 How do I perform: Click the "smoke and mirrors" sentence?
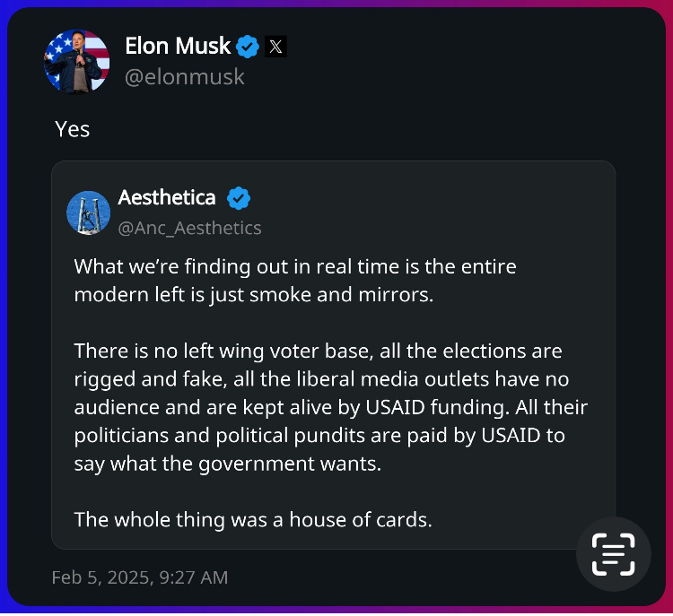pos(254,295)
